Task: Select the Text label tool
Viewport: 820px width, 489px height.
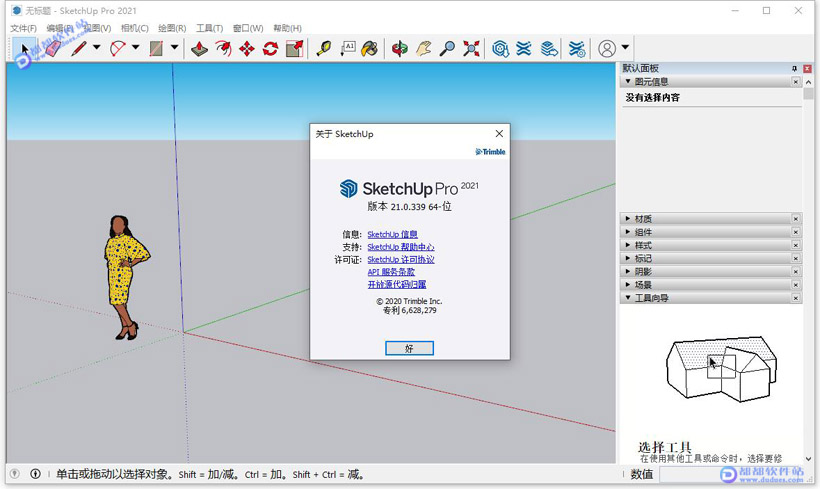Action: (348, 49)
